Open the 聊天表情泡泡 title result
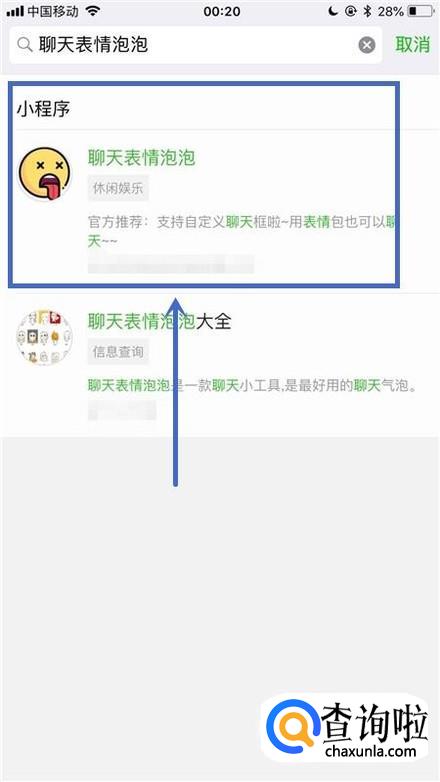Viewport: 440px width, 782px height. [x=141, y=158]
